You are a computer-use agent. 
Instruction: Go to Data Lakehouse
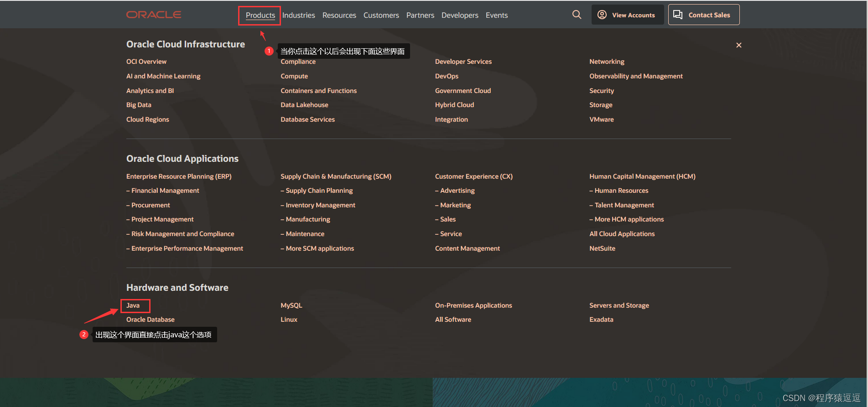pyautogui.click(x=305, y=105)
